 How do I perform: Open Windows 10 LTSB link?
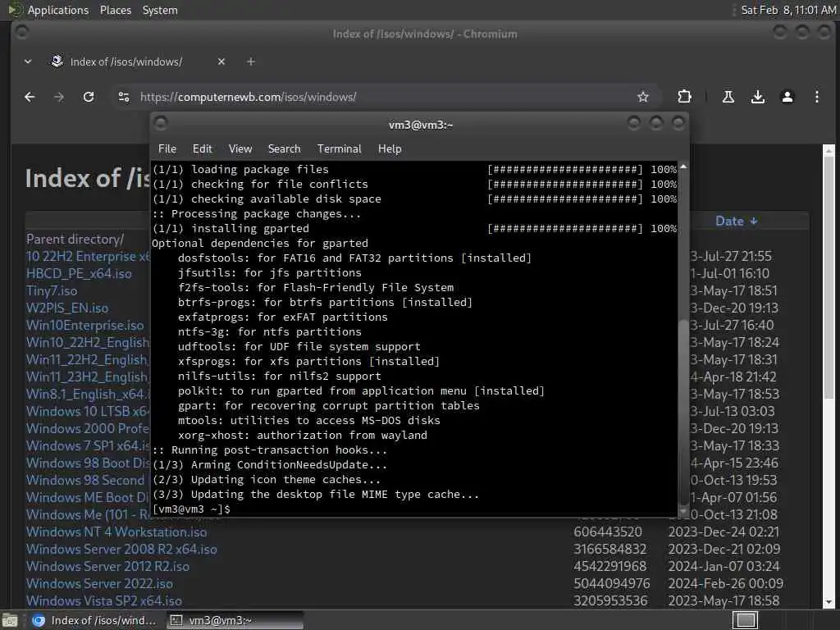88,411
